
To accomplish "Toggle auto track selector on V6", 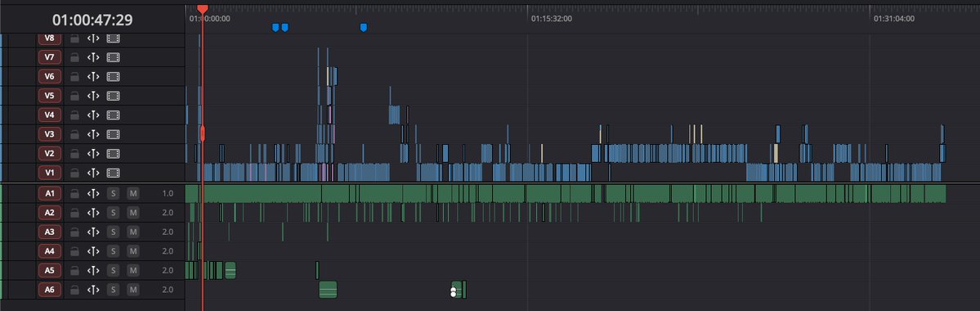I will click(93, 77).
